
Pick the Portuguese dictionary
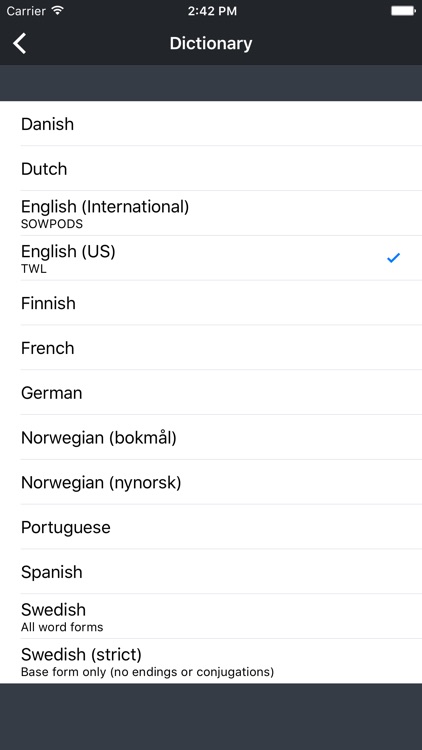tap(211, 527)
